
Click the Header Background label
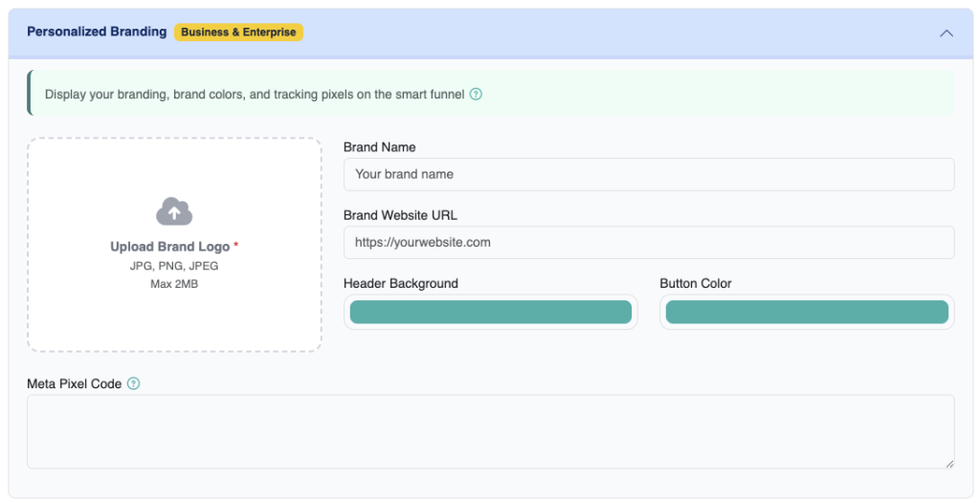(400, 283)
